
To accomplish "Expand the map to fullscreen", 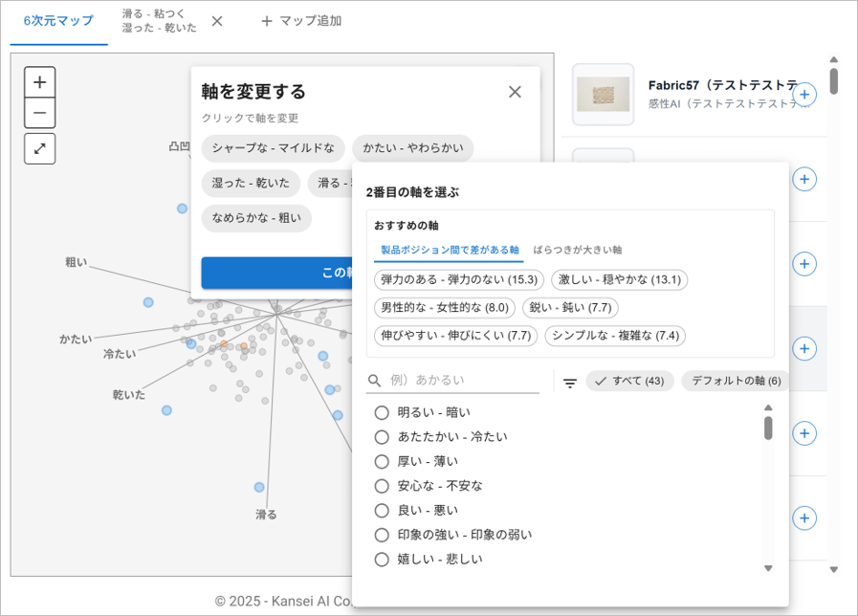I will pos(39,148).
